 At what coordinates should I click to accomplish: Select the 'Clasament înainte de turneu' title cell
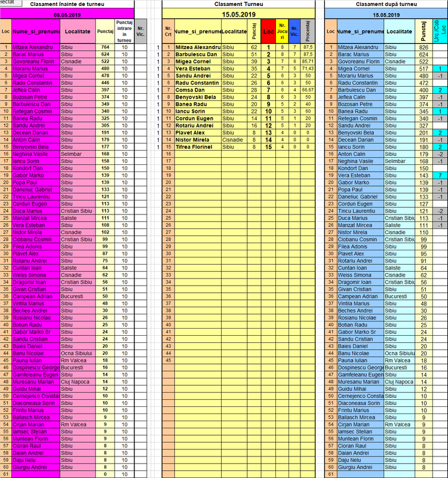[67, 4]
